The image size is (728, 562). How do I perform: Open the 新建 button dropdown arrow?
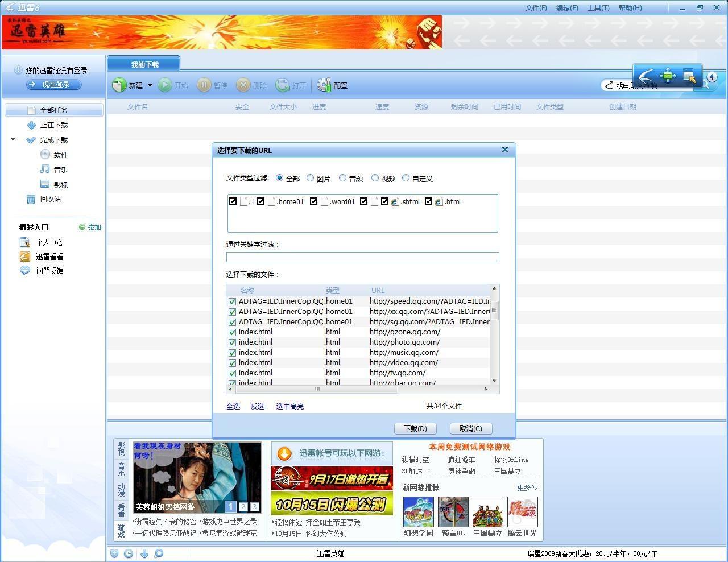[x=149, y=85]
